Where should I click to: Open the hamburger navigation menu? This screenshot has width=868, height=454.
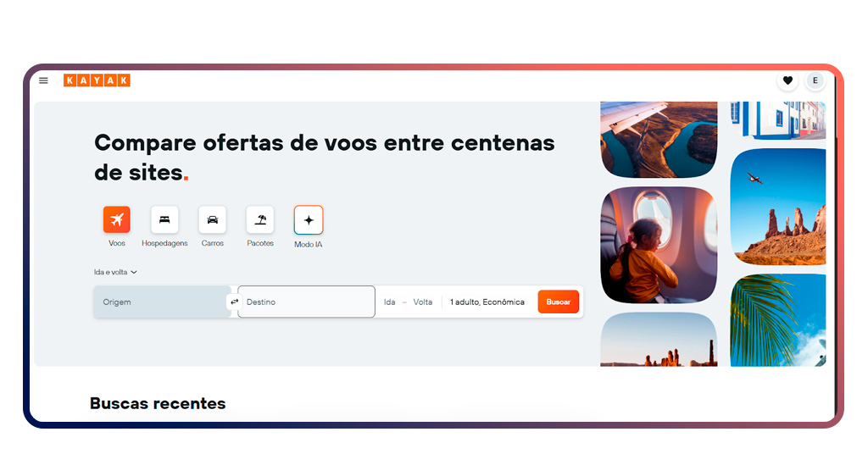(x=43, y=80)
